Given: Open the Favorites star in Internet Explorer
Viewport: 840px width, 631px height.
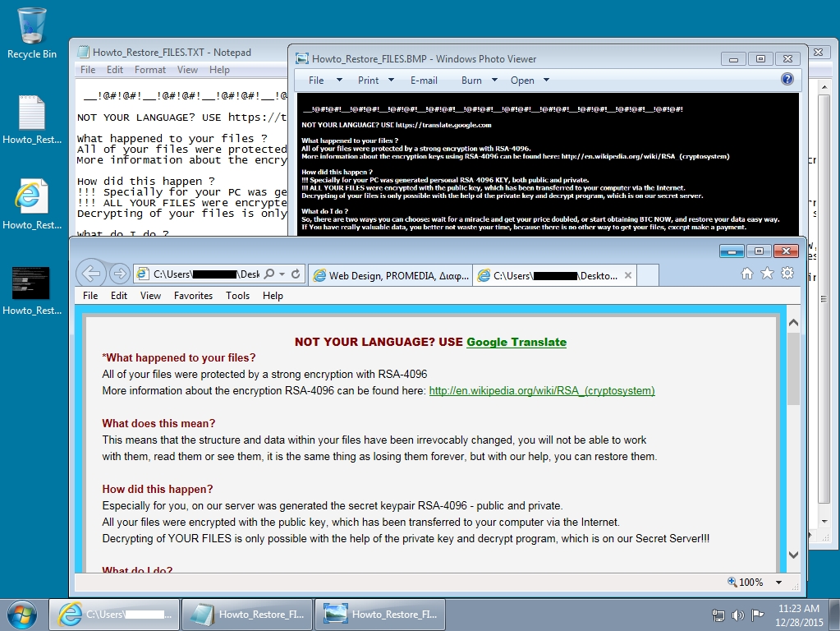Looking at the screenshot, I should (767, 274).
